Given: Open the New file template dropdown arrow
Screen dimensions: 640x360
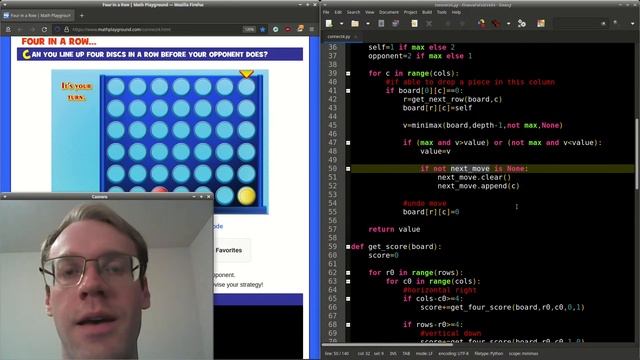Looking at the screenshot, I should (x=341, y=24).
